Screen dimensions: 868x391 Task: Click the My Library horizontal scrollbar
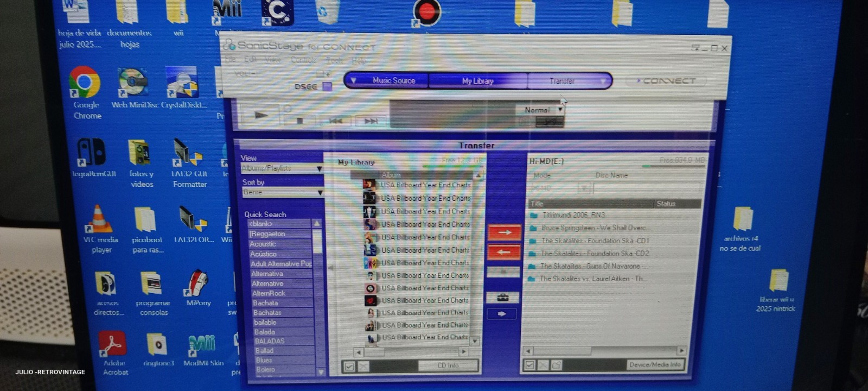(x=411, y=352)
